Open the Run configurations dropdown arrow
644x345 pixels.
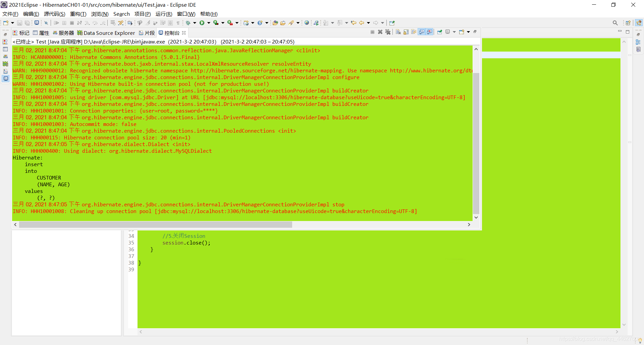tap(209, 23)
